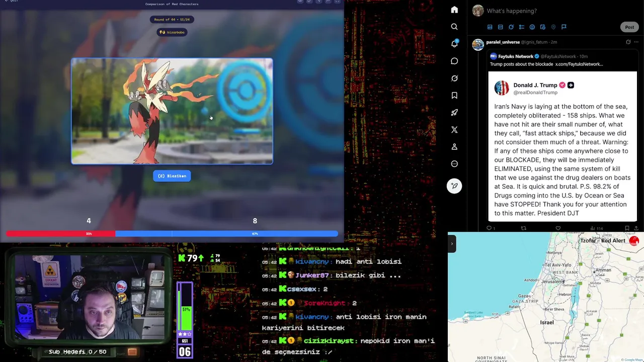Click the Round of 64 indicator
This screenshot has width=644, height=362.
172,20
